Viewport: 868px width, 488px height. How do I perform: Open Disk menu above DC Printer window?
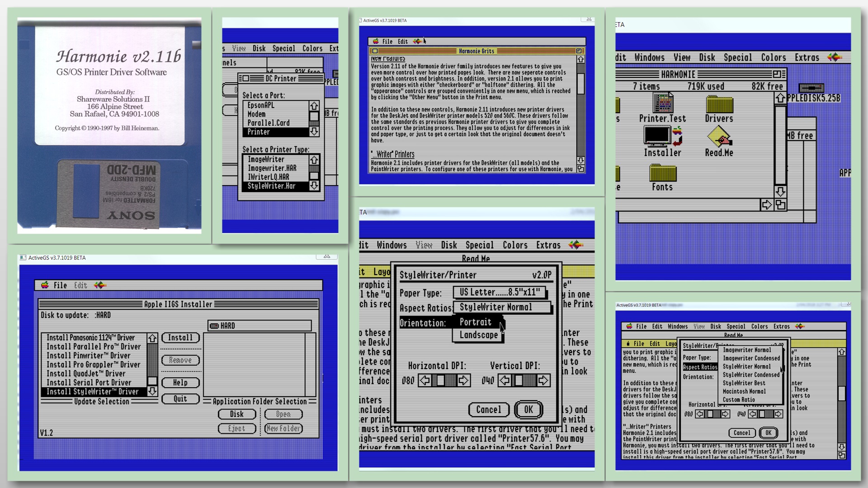[259, 48]
